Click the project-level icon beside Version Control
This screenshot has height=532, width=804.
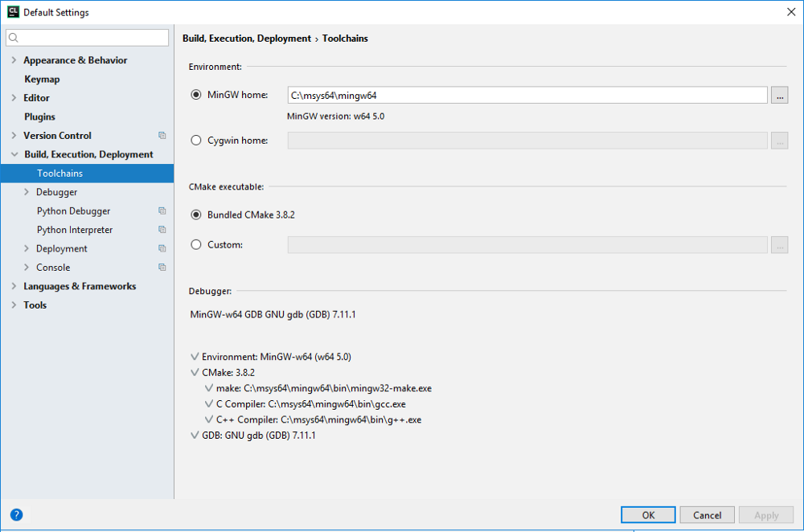coord(162,136)
